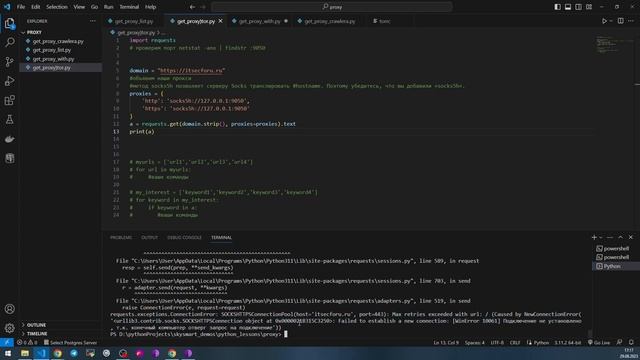Open the Search view in activity bar

point(9,42)
